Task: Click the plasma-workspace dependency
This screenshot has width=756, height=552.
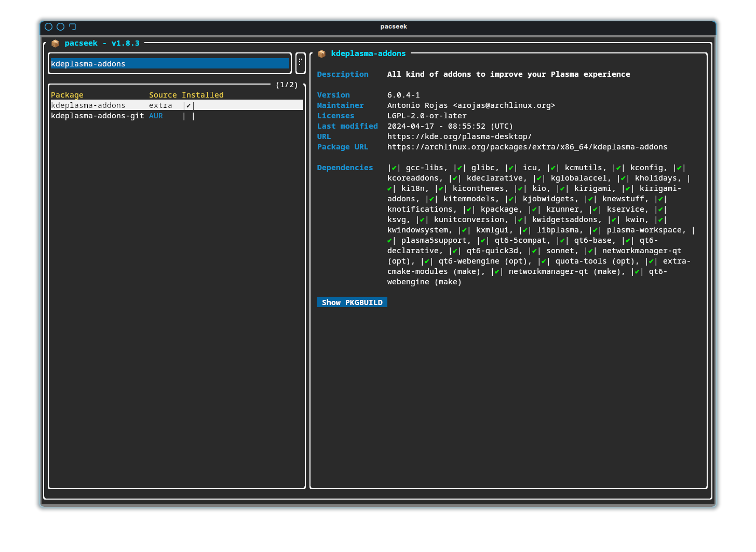Action: (644, 230)
